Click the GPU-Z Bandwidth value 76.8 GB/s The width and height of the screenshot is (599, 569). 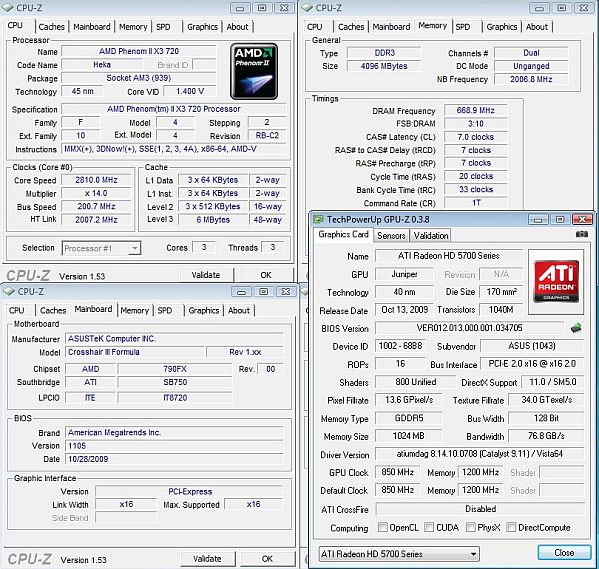point(546,436)
